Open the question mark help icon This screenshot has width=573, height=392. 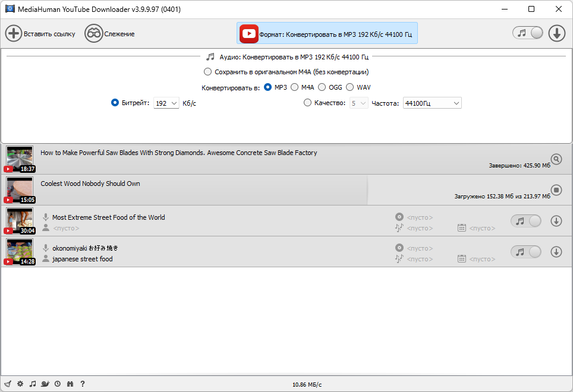(83, 384)
